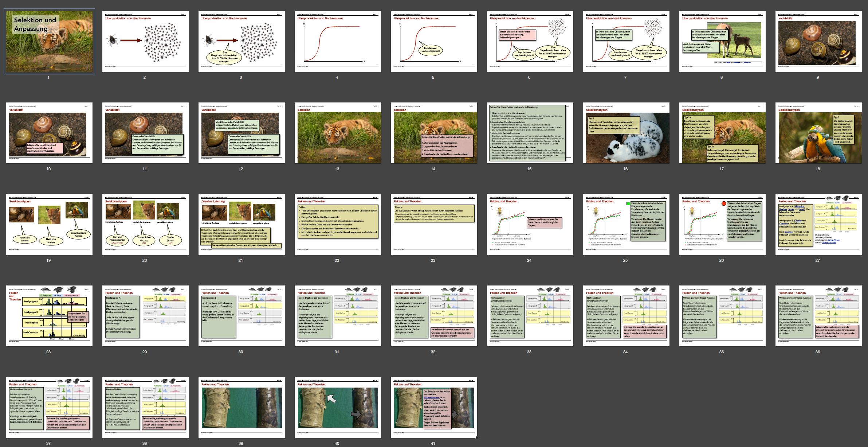Click the green square marker on slide 25
Screen dimensions: 868x447
[628, 204]
